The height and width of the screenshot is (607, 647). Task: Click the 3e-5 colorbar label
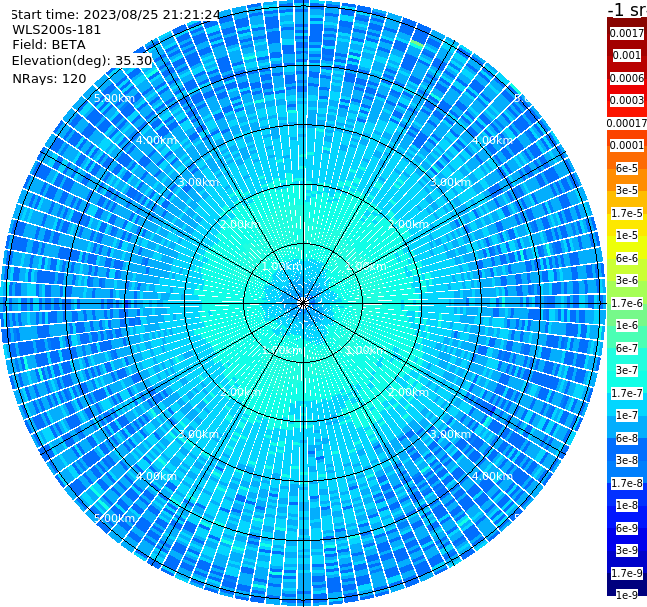click(x=627, y=191)
